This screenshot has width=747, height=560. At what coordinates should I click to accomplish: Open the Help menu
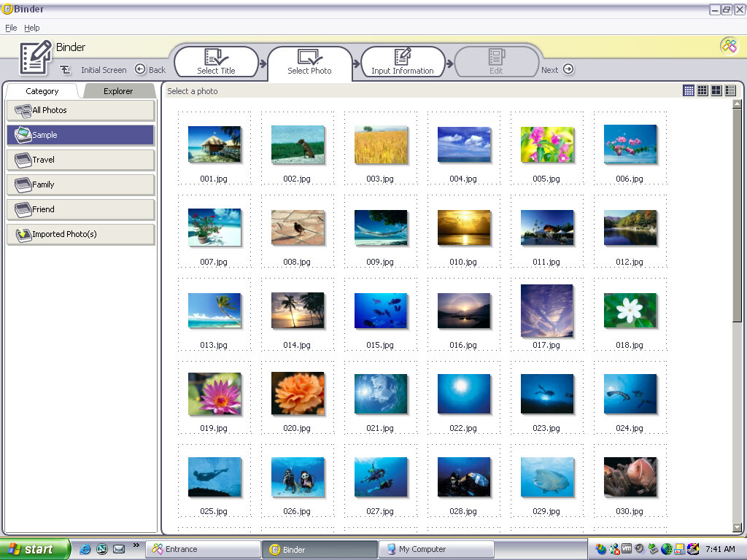32,28
